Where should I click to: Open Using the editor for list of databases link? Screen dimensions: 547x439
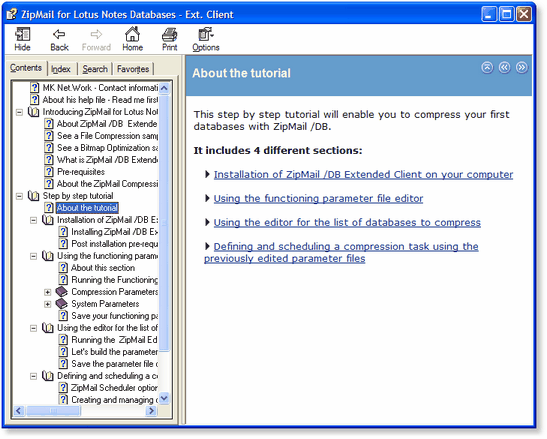[347, 222]
